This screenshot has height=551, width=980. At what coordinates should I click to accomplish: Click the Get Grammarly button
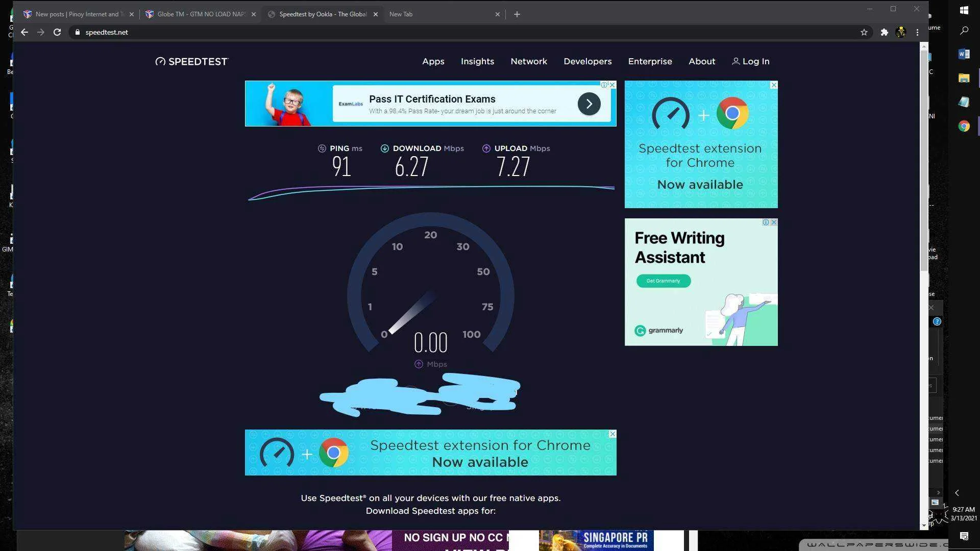[664, 281]
